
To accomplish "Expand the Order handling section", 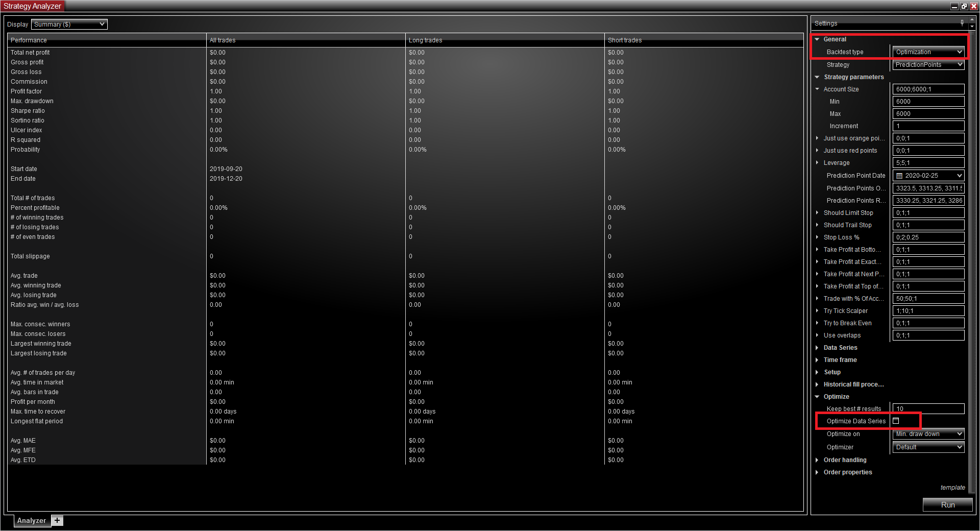I will point(817,460).
